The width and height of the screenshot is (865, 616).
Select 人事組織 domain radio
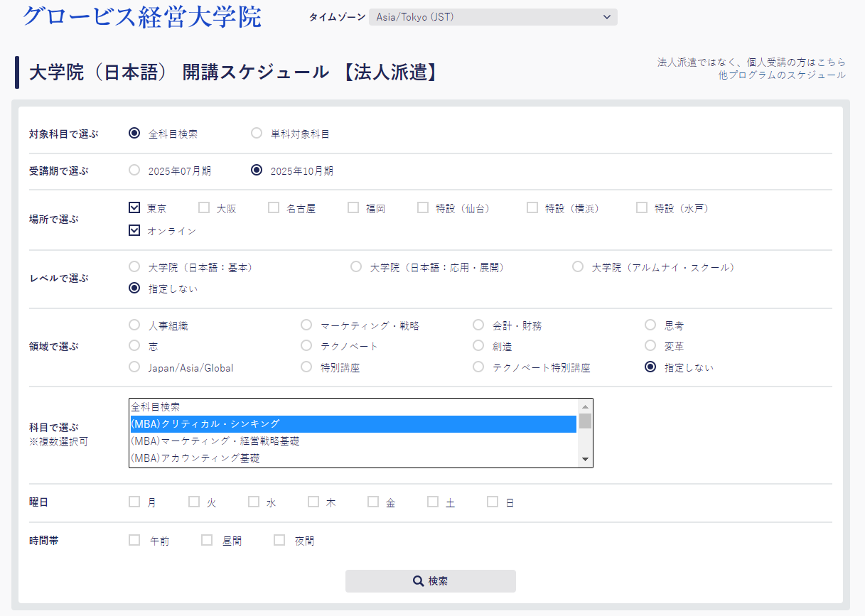[134, 325]
